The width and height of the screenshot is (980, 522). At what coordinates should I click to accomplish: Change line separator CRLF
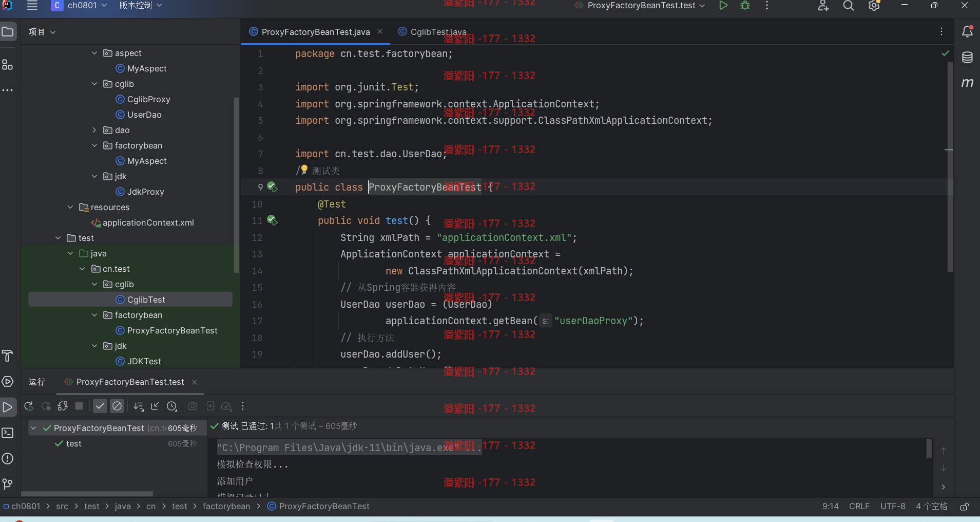pos(859,507)
